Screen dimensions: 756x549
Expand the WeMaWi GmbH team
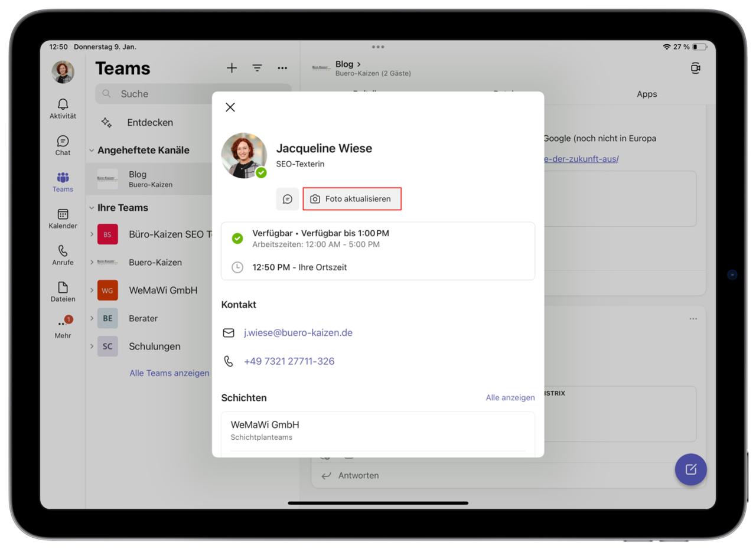tap(93, 290)
